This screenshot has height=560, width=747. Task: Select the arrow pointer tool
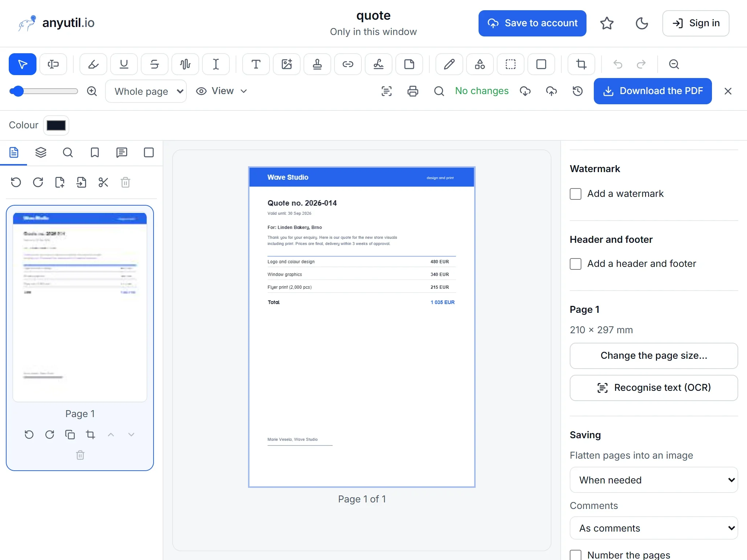[23, 65]
